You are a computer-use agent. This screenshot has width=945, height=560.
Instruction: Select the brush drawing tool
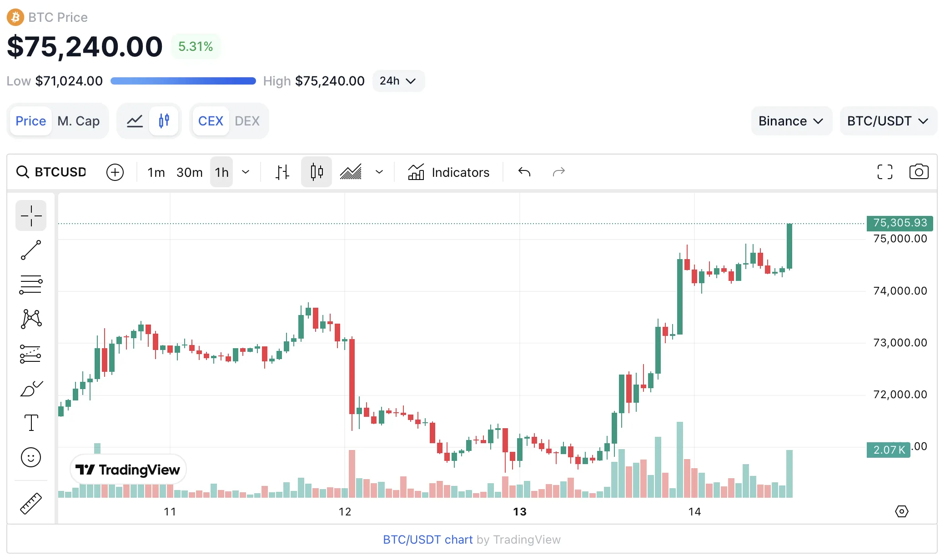coord(31,389)
